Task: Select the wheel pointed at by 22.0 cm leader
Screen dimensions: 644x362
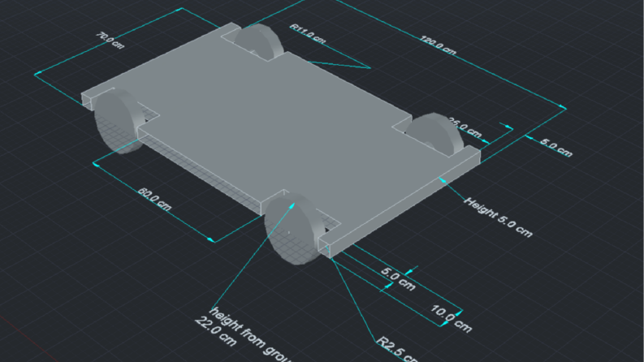Action: (292, 231)
